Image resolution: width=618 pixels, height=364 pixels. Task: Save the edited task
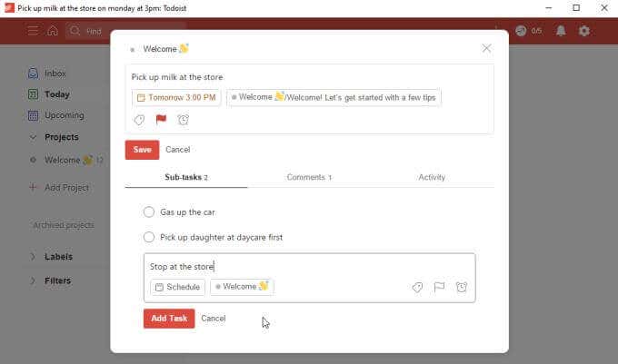tap(143, 150)
